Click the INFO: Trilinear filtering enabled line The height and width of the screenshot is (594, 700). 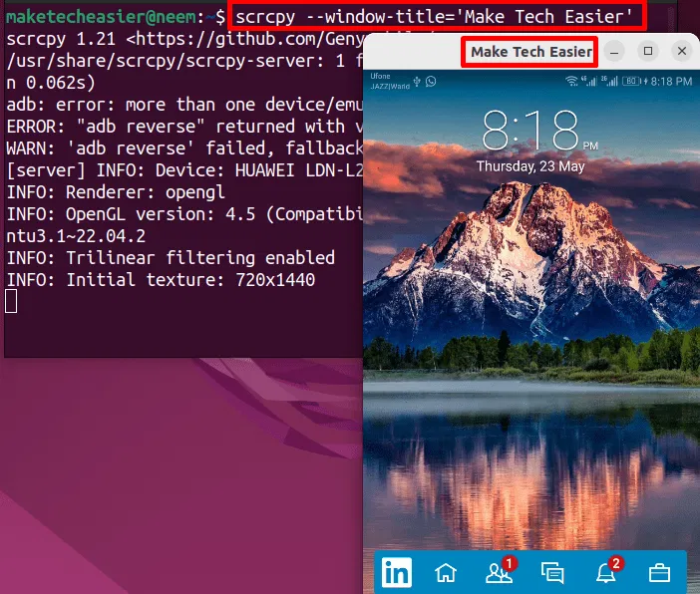171,258
